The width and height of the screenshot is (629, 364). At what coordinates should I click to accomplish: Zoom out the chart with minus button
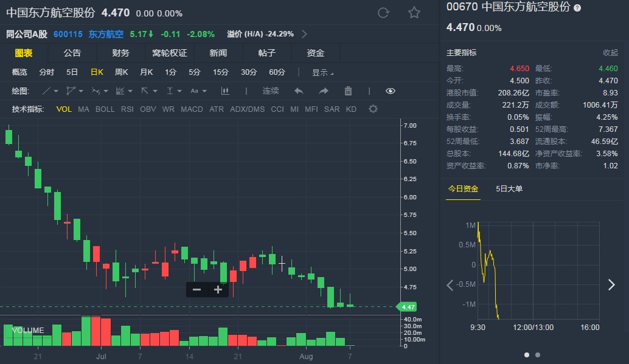(196, 290)
